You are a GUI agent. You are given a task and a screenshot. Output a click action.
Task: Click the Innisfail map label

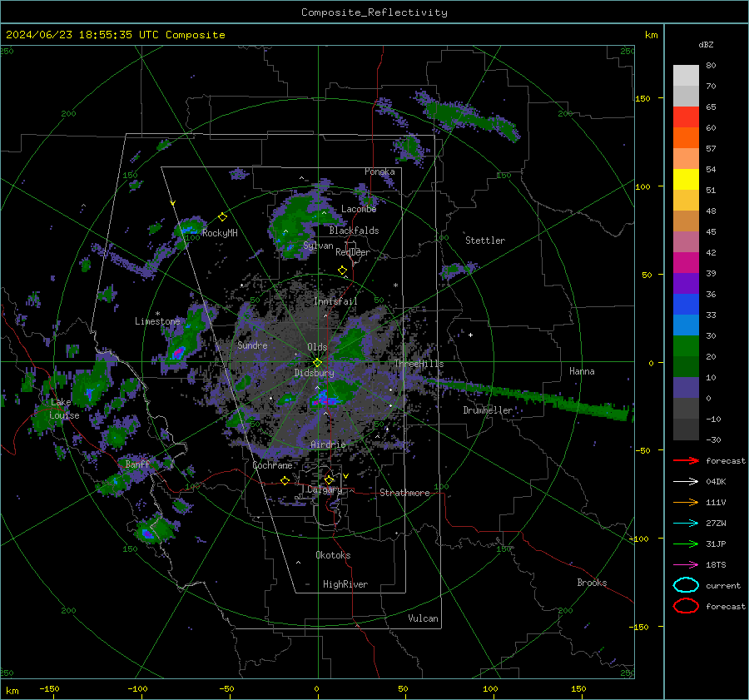[x=335, y=301]
